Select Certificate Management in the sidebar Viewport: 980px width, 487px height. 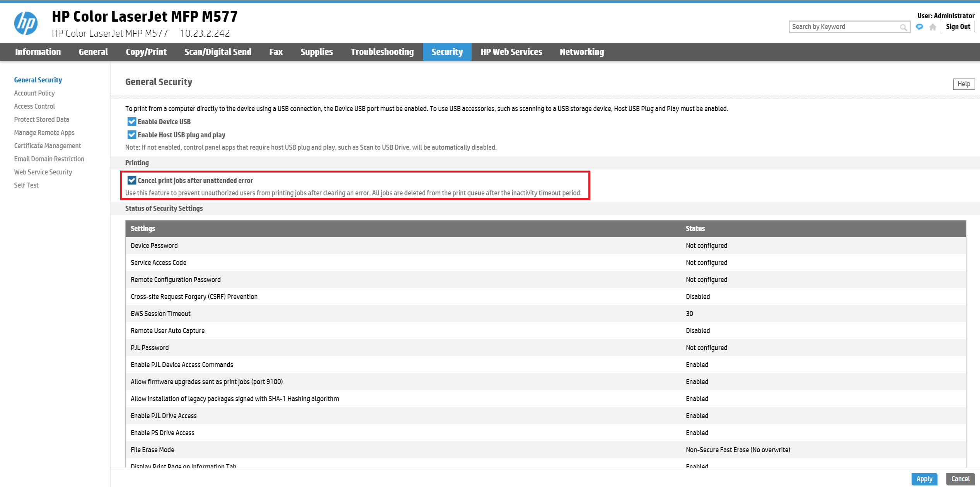48,146
